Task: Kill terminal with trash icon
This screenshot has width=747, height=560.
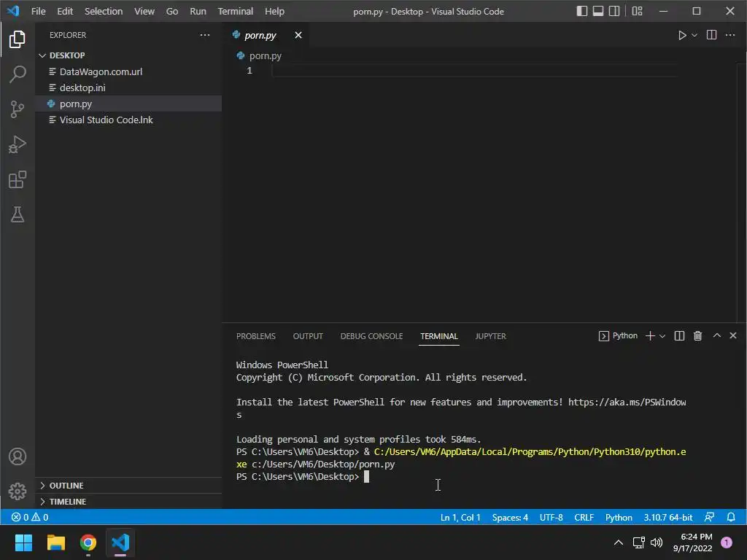Action: 697,335
